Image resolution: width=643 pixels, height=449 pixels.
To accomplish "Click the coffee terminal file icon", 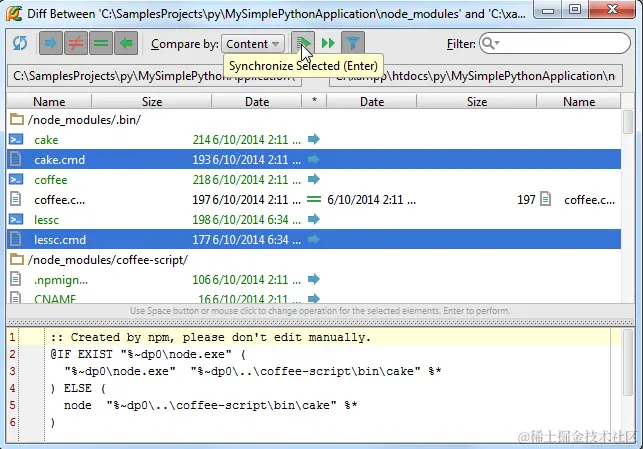I will click(x=16, y=179).
